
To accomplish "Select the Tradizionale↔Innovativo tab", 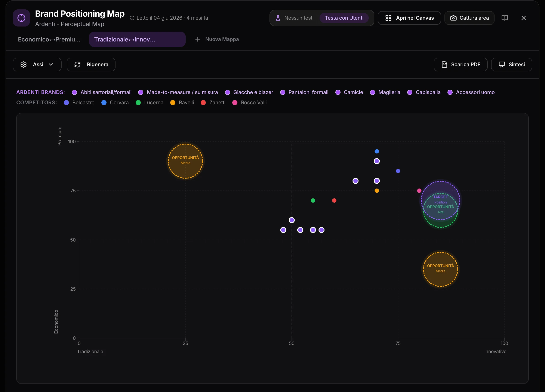I will click(137, 39).
